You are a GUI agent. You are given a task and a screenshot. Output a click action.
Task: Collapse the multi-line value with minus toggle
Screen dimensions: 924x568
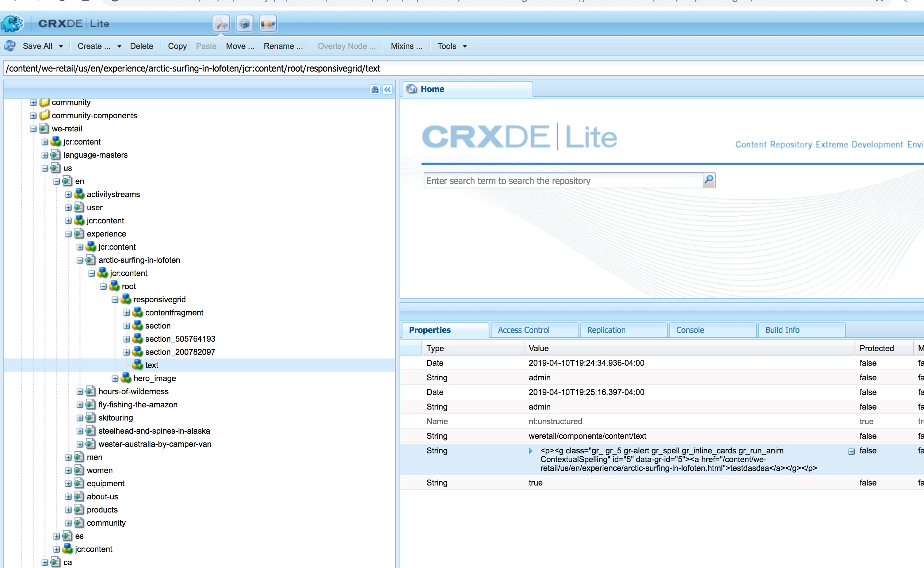click(851, 452)
